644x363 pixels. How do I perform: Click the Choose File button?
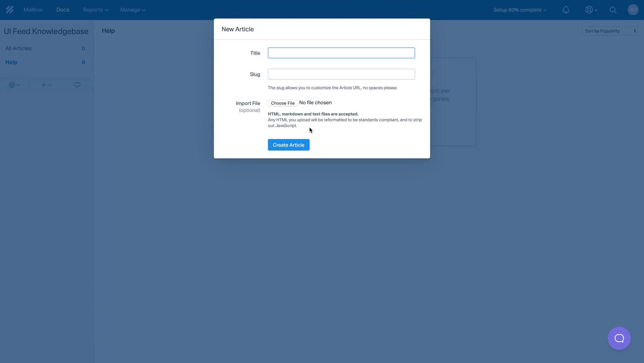283,103
